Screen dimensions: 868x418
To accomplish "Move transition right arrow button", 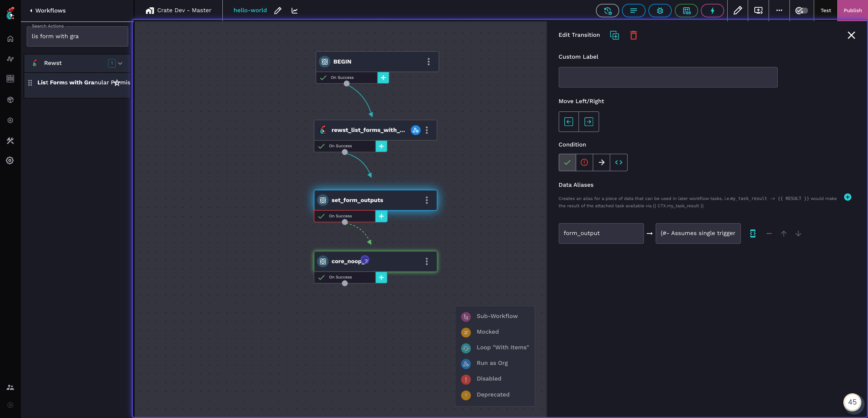I will coord(589,122).
